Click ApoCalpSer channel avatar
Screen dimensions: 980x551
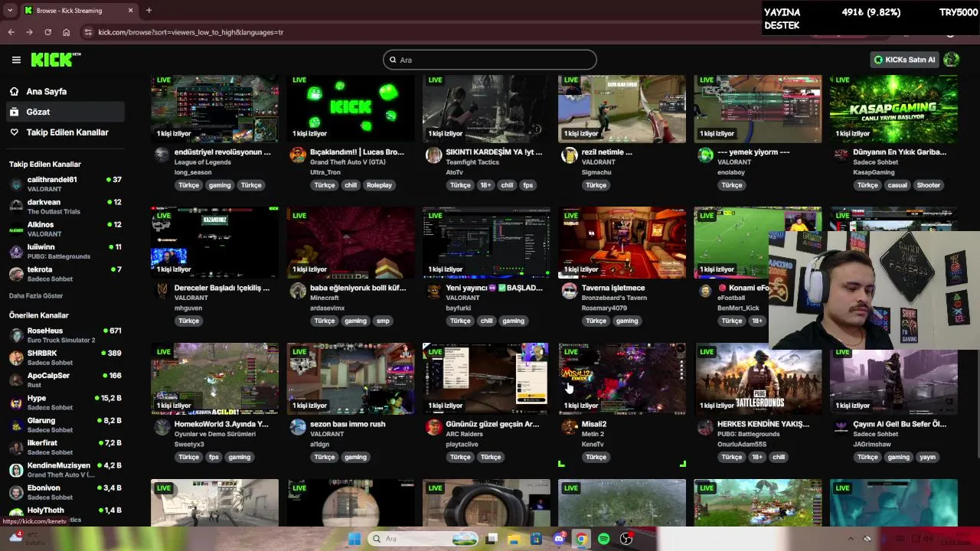click(x=16, y=380)
